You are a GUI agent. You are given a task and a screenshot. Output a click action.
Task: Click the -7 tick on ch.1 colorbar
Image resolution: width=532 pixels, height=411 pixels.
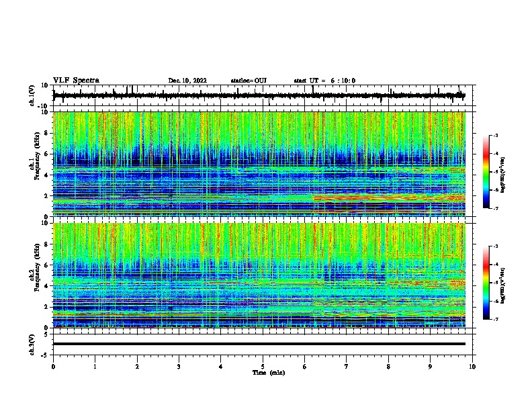pos(495,209)
